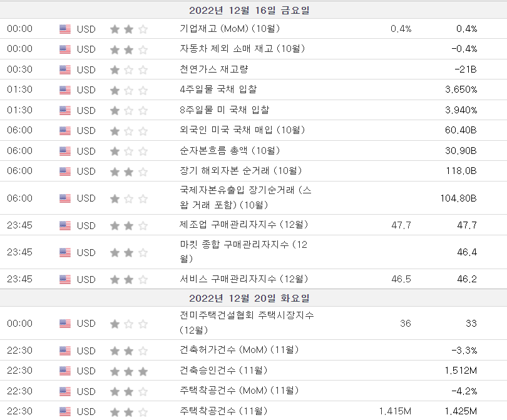Click the star rating for 8주일물 미 국채 입찰
The image size is (507, 420).
pos(129,110)
